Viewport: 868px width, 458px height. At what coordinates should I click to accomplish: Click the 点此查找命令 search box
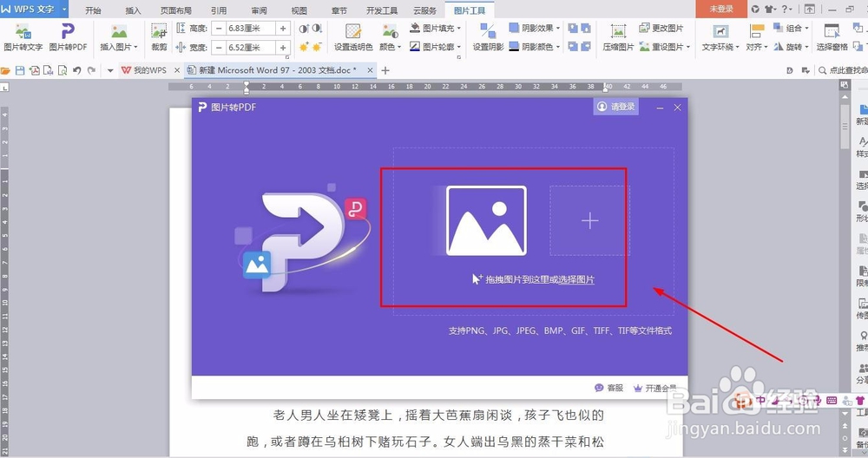pos(843,70)
